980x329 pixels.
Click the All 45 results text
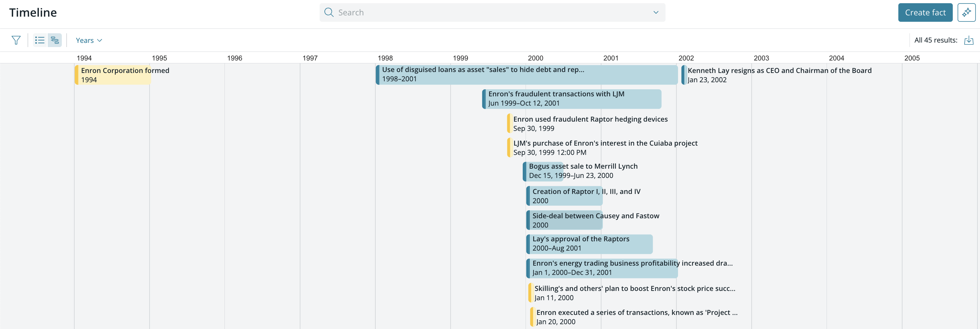click(x=935, y=40)
